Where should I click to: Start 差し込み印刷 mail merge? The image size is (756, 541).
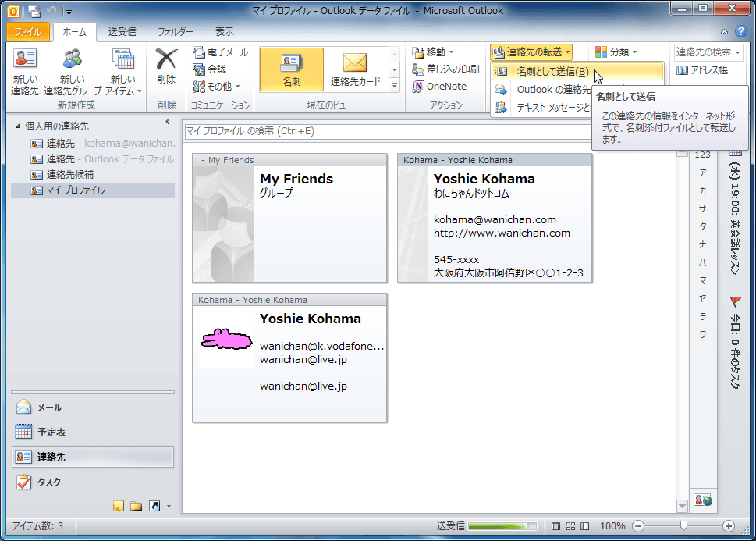tap(445, 69)
